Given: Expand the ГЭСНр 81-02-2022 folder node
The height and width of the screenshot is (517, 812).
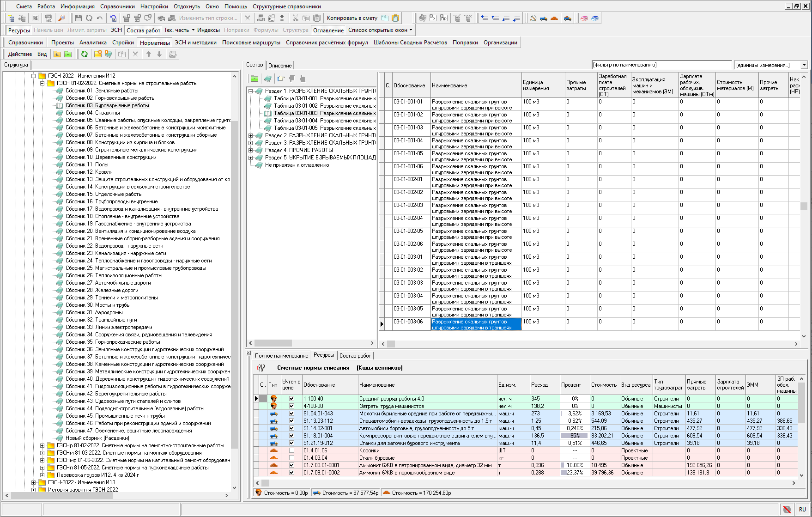Looking at the screenshot, I should pos(42,445).
